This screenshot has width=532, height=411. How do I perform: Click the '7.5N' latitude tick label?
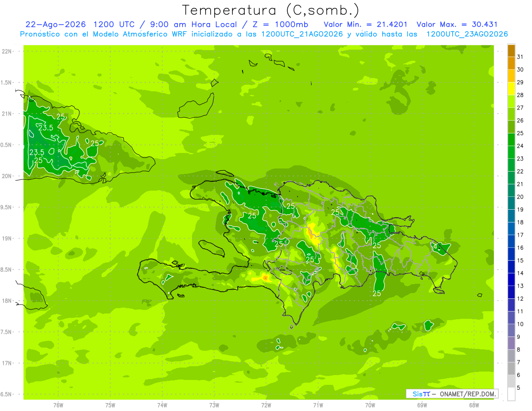click(7, 332)
